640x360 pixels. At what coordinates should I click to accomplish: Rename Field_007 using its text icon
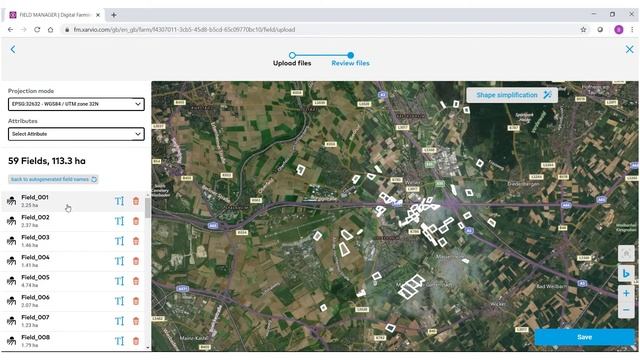(x=119, y=321)
